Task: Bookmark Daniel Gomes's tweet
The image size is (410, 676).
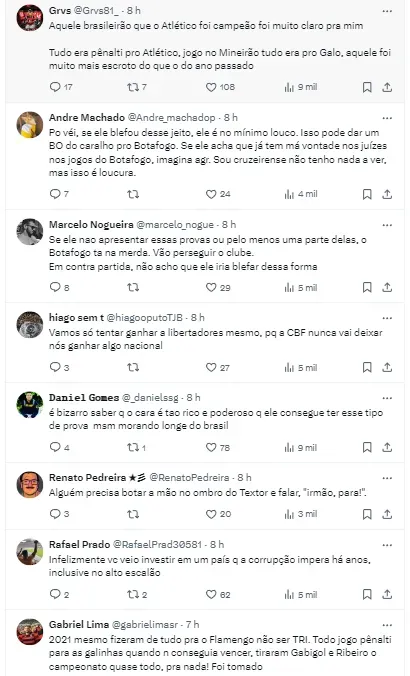Action: 367,448
